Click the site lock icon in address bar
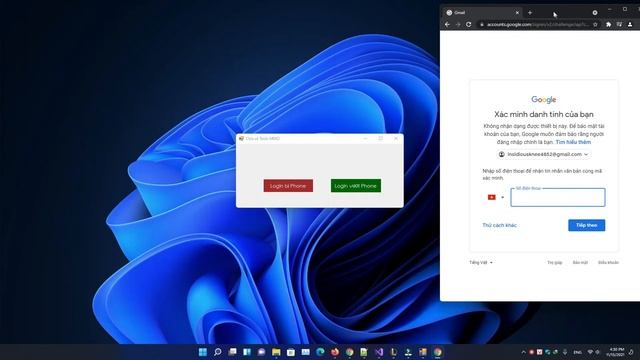The height and width of the screenshot is (360, 640). coord(482,24)
